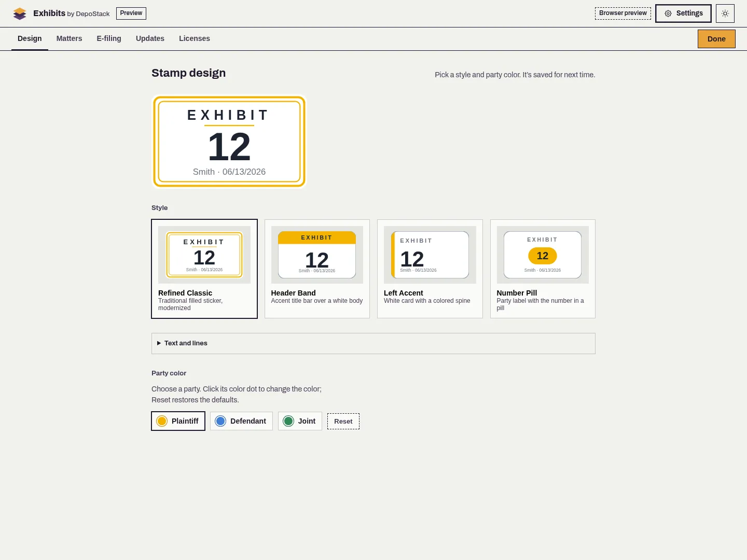
Task: Click 'Pick a style and party color' hint
Action: tap(515, 75)
